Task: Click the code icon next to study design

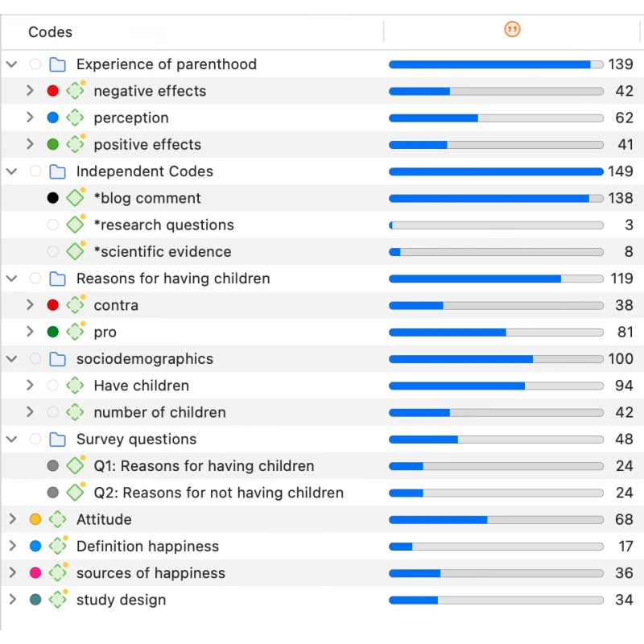Action: [x=57, y=600]
